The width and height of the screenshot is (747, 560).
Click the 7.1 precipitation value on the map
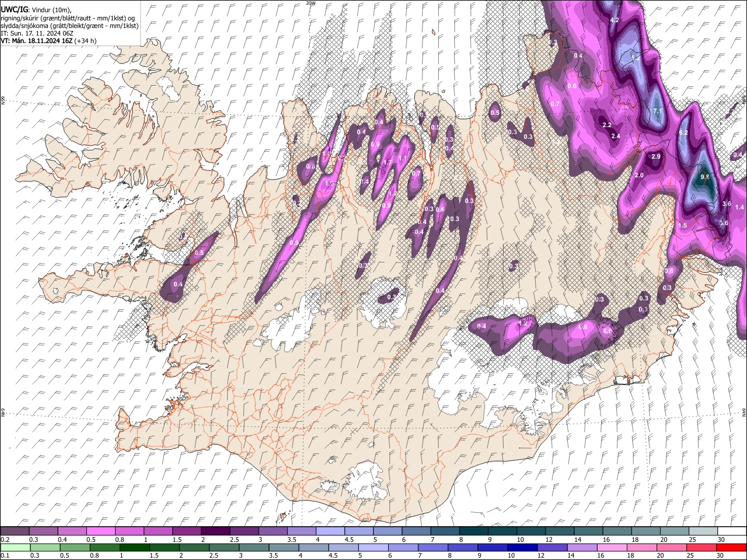pos(658,111)
